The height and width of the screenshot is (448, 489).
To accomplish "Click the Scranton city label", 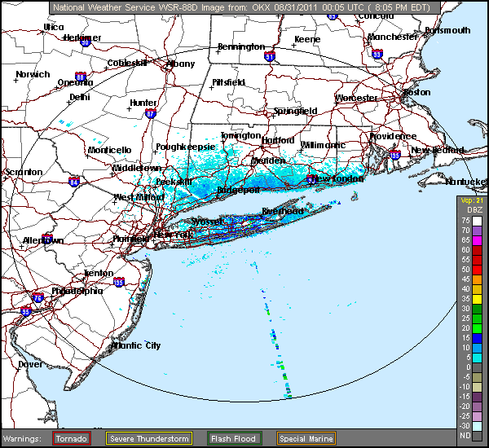I will [x=24, y=172].
